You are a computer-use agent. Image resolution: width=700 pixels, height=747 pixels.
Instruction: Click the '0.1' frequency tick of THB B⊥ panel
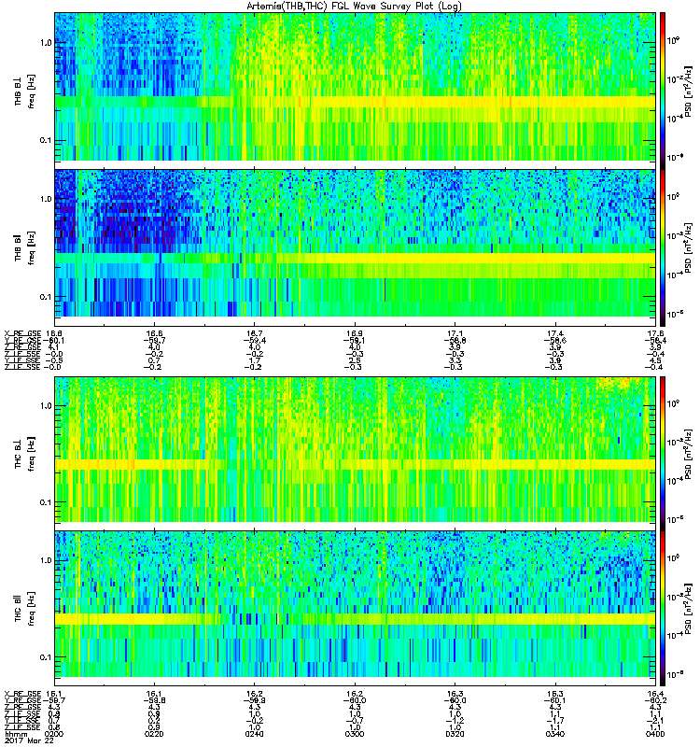(46, 141)
